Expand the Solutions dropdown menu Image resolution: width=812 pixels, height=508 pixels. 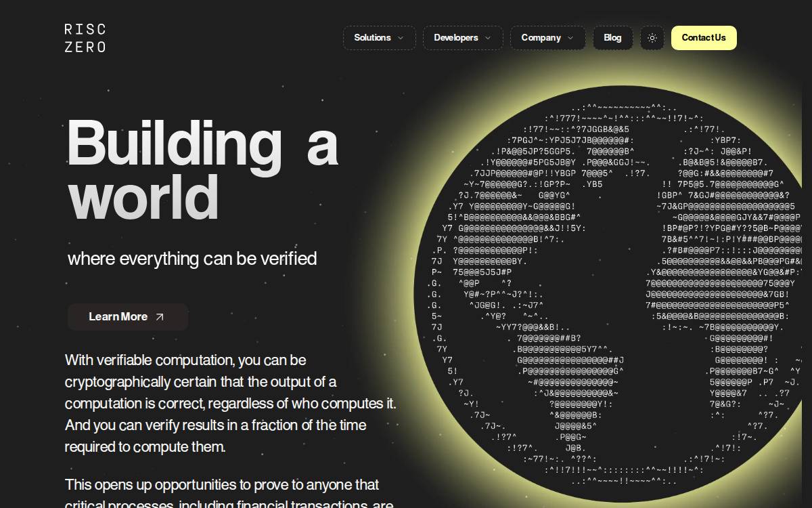tap(379, 38)
